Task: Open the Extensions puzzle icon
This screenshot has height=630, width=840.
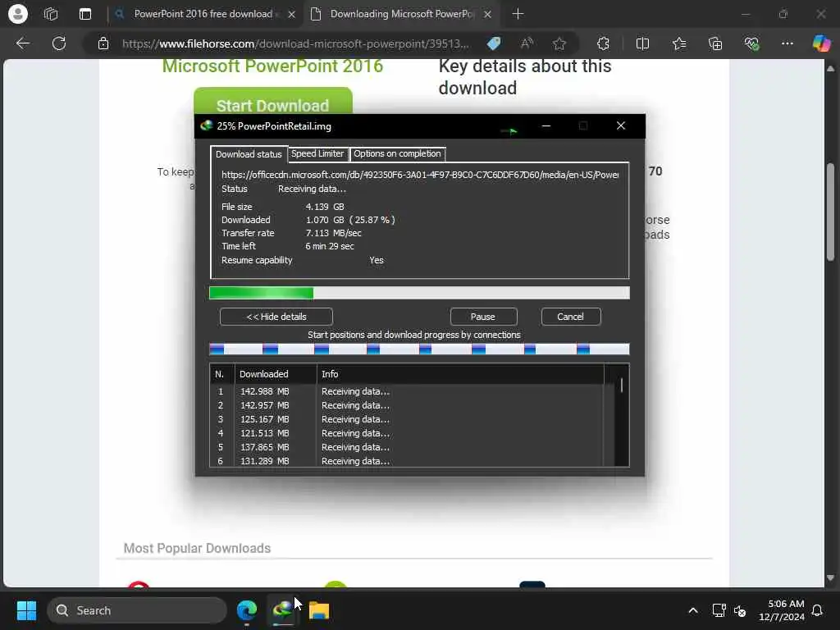Action: pos(603,43)
